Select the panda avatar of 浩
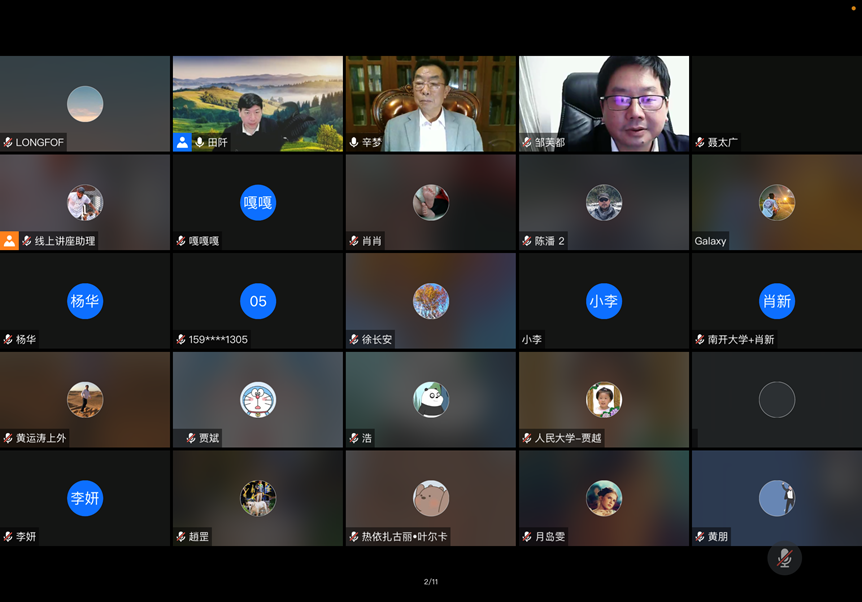Screen dimensions: 862x602 (x=431, y=400)
